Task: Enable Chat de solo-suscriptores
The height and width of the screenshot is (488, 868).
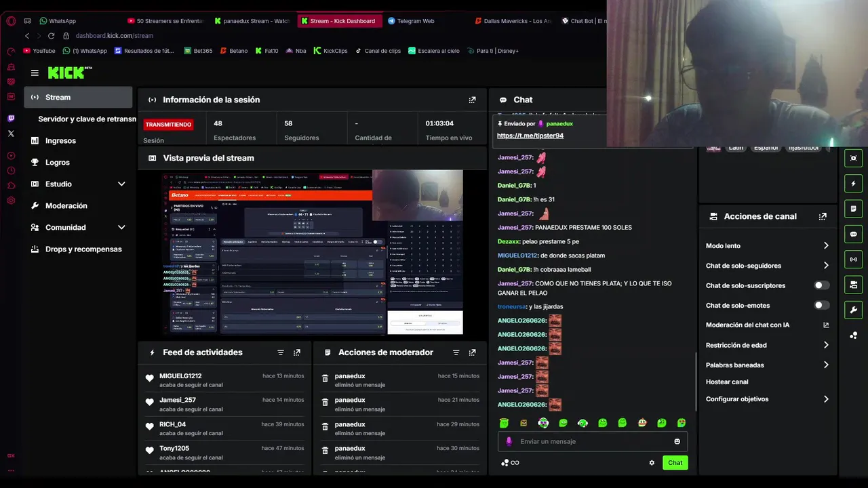Action: pos(822,285)
